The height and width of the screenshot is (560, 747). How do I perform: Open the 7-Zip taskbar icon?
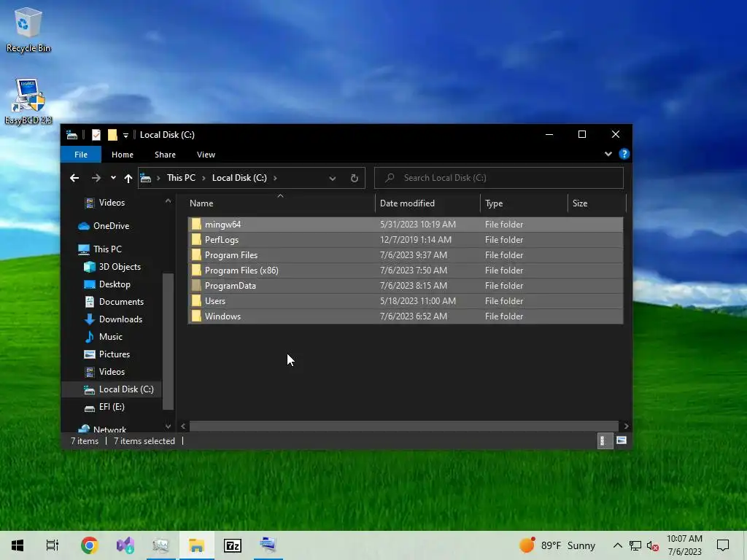tap(233, 545)
